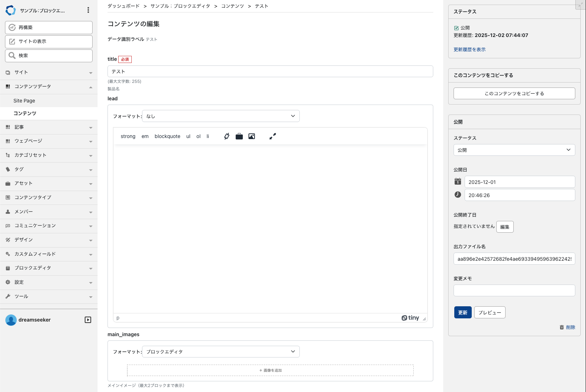This screenshot has width=586, height=392.
Task: Open the 記事 sidebar menu item
Action: pos(20,127)
